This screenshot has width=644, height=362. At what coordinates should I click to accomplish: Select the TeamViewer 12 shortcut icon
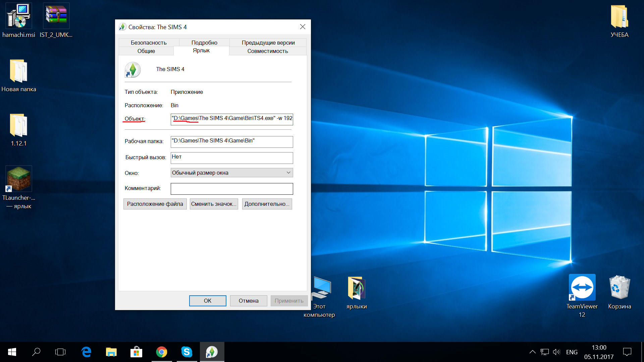(582, 287)
